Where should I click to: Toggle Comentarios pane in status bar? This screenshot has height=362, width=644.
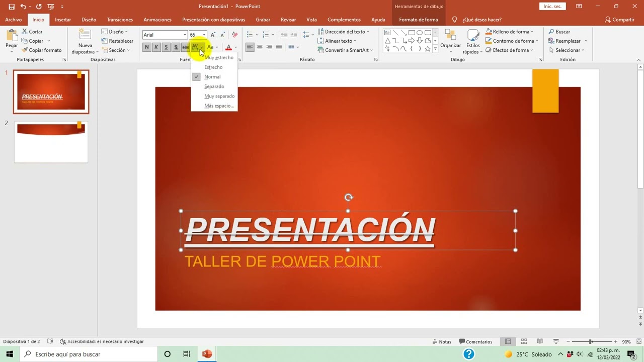pos(475,342)
